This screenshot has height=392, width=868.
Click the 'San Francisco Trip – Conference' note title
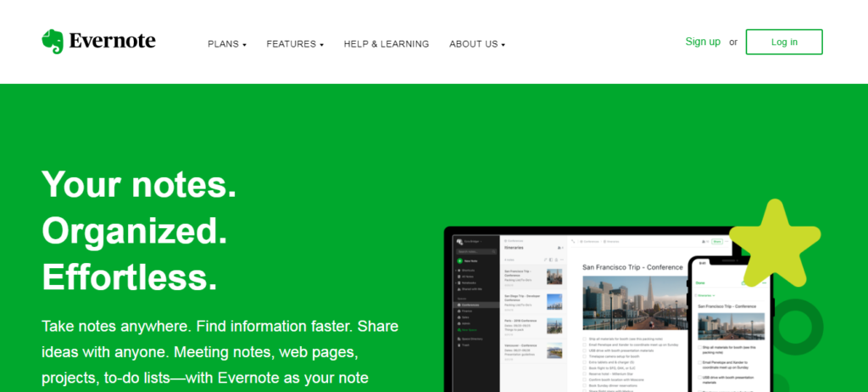click(632, 267)
